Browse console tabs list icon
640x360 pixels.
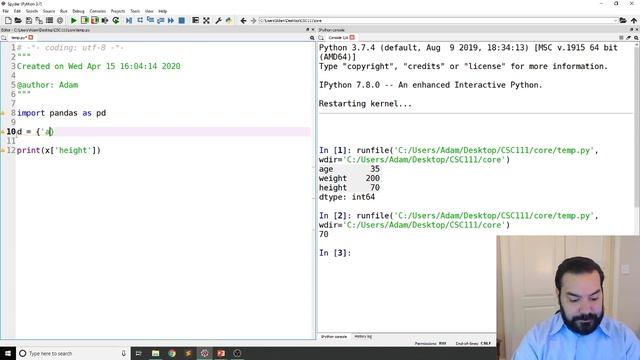(321, 38)
